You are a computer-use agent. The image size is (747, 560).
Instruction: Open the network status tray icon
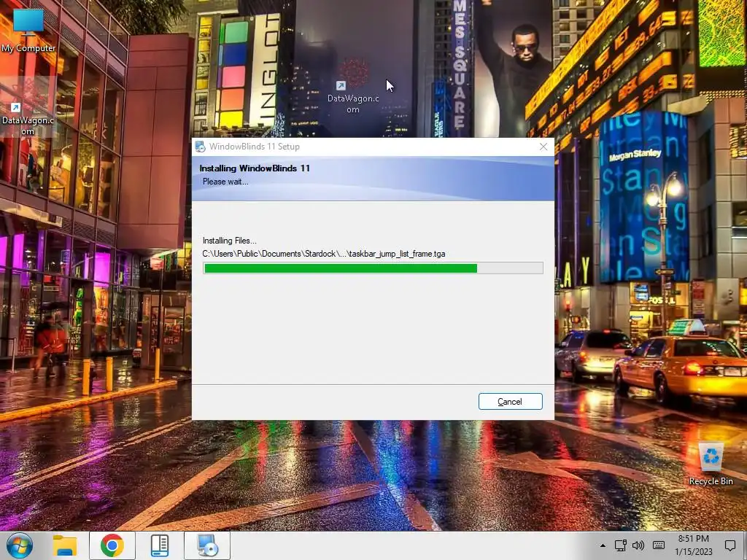point(620,545)
